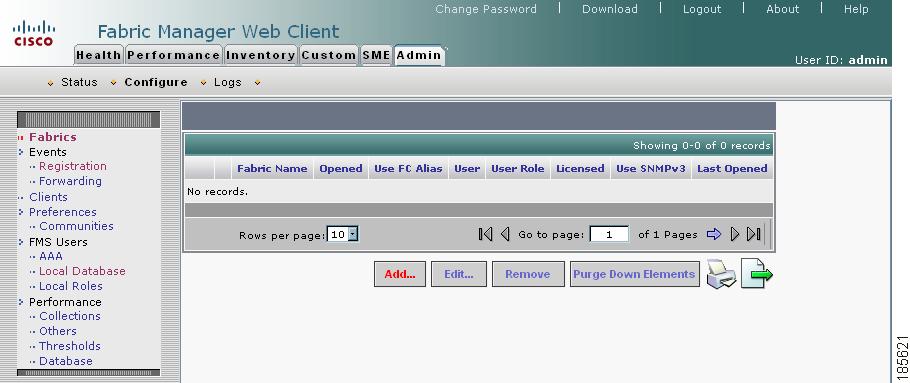Switch to the Performance tab
The height and width of the screenshot is (383, 910).
pos(174,55)
